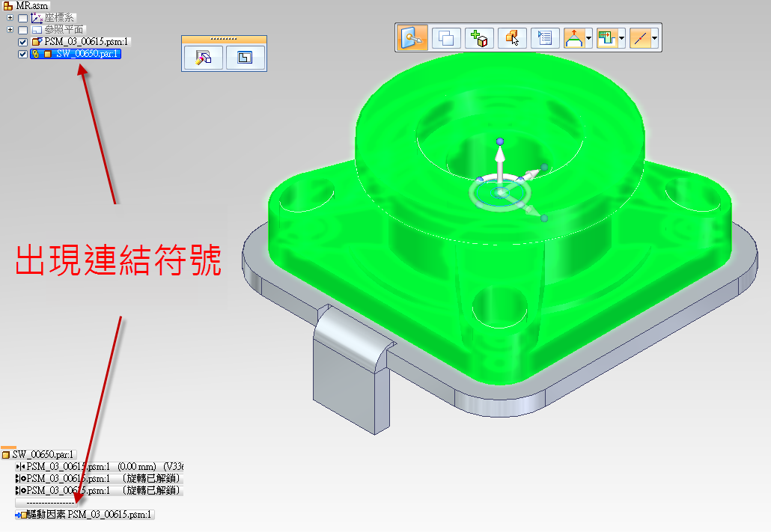This screenshot has height=532, width=771.
Task: Open the dropdown arrow beside the diagonal line icon
Action: [655, 38]
